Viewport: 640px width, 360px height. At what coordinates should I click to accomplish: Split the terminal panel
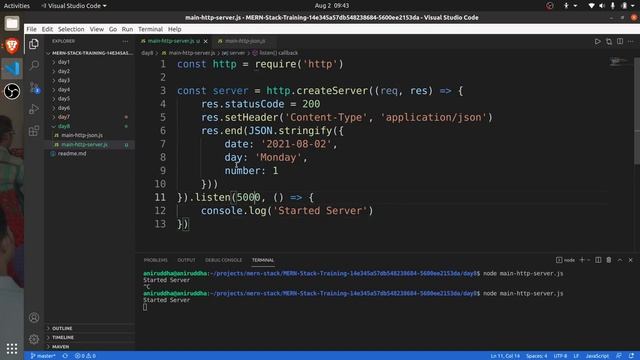pyautogui.click(x=598, y=260)
